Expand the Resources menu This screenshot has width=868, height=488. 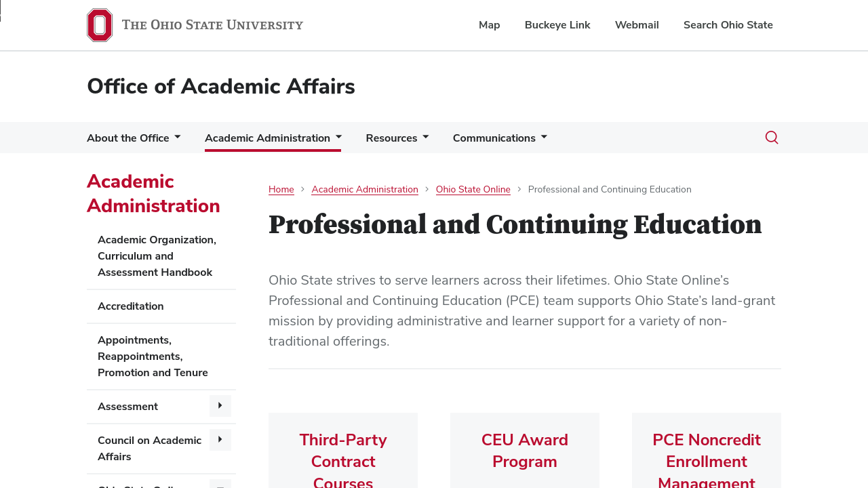397,138
